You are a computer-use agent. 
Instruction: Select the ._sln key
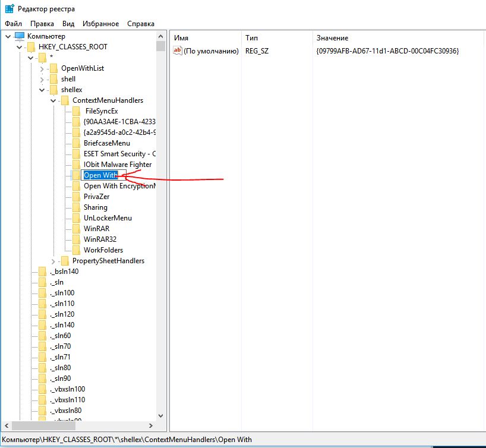pyautogui.click(x=56, y=282)
